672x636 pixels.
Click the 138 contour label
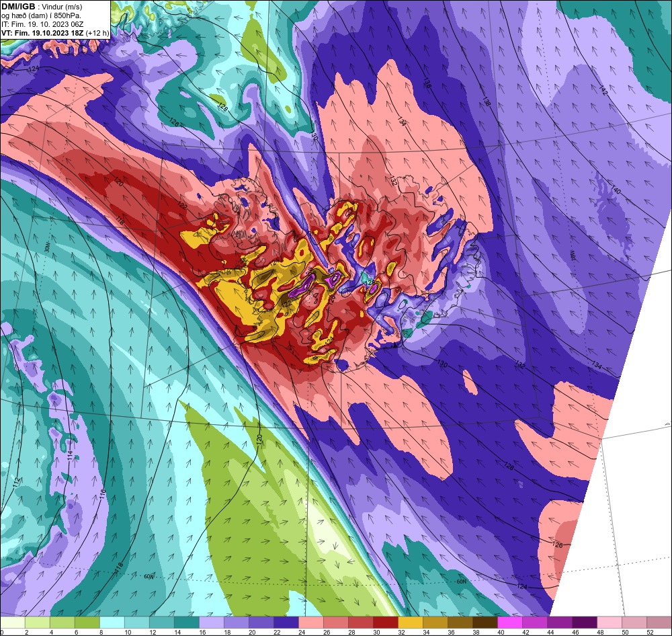tap(487, 102)
